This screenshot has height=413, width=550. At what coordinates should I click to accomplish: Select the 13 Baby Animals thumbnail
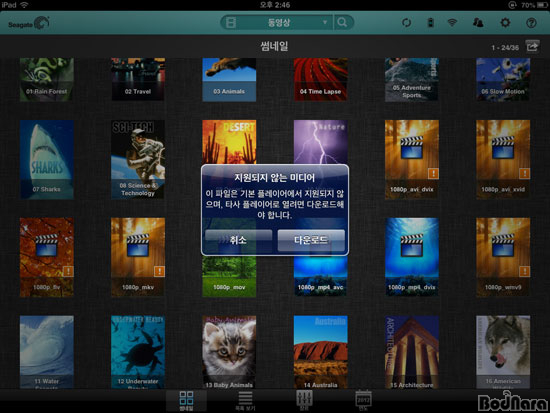point(229,352)
